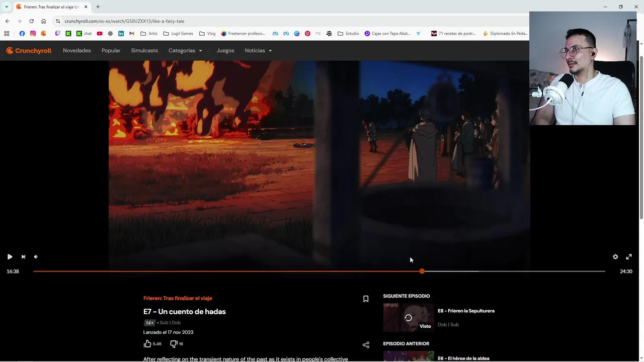Open the 71 recetas de postr... bookmark
The image size is (644, 362).
pos(453,34)
